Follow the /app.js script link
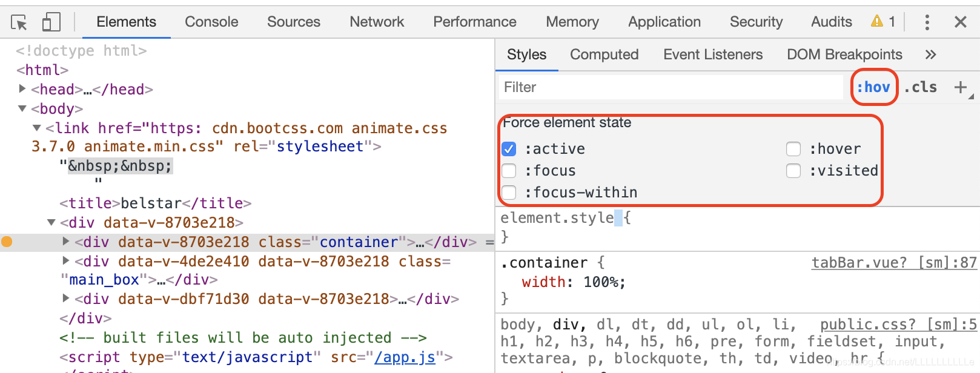This screenshot has height=373, width=980. coord(405,357)
